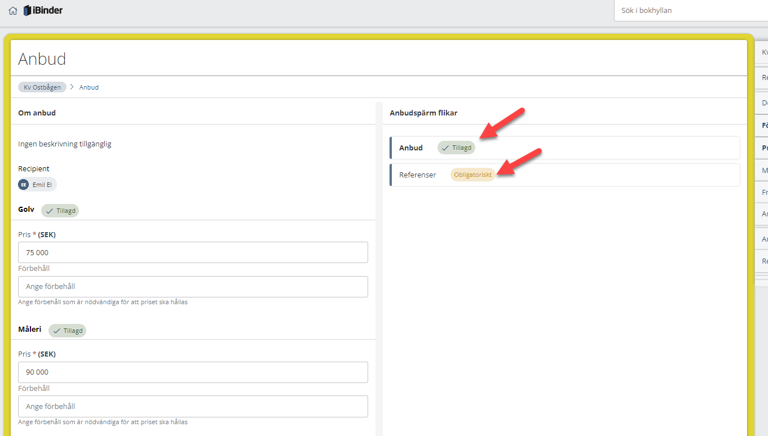Click the Anbudspärm flikar section header
Image resolution: width=768 pixels, height=436 pixels.
[x=423, y=113]
